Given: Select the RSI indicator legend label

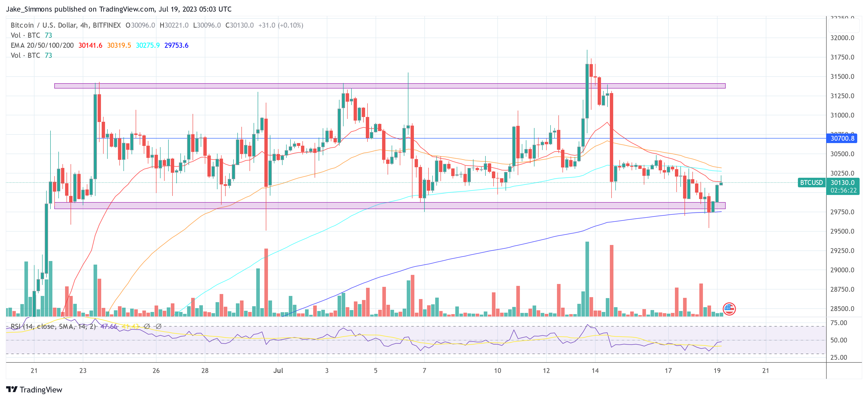Looking at the screenshot, I should coord(53,326).
